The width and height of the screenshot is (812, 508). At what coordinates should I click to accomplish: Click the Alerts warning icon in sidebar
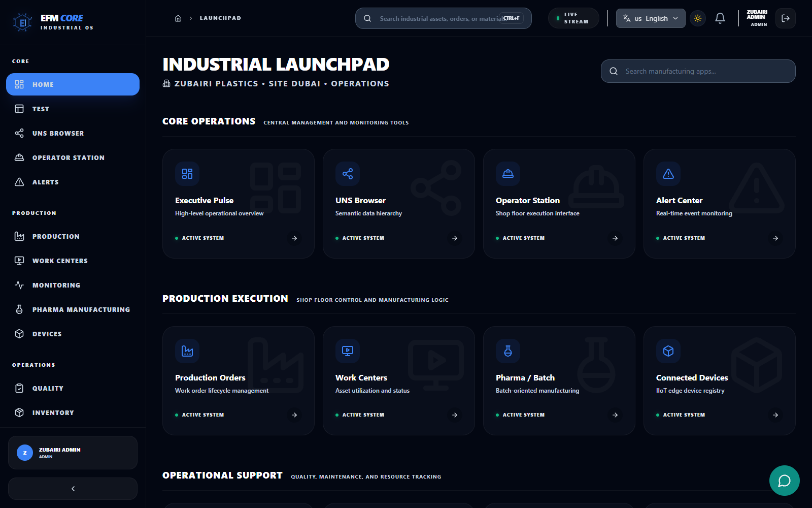(x=19, y=182)
